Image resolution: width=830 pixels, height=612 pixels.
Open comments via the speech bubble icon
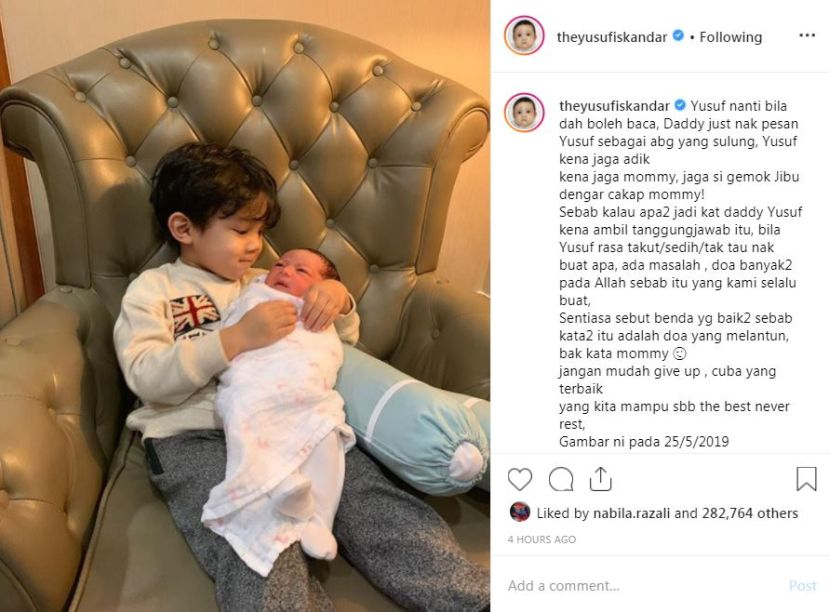pos(561,479)
